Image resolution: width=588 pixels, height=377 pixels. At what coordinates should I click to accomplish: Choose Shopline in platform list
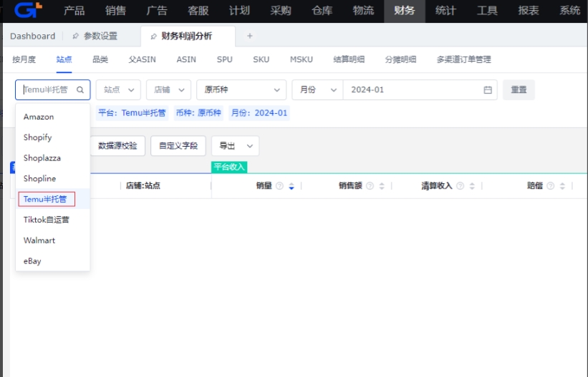coord(52,179)
